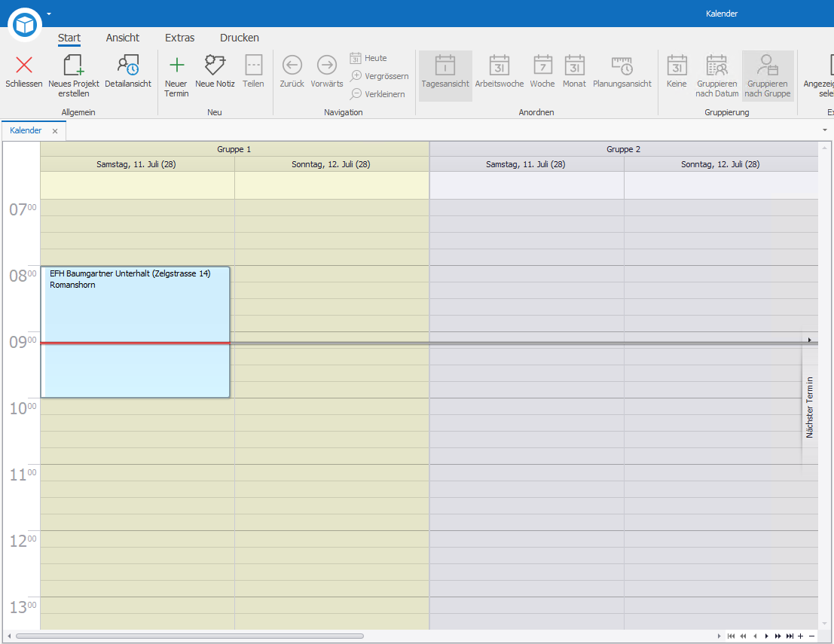
Task: Switch to Woche view
Action: click(x=542, y=71)
